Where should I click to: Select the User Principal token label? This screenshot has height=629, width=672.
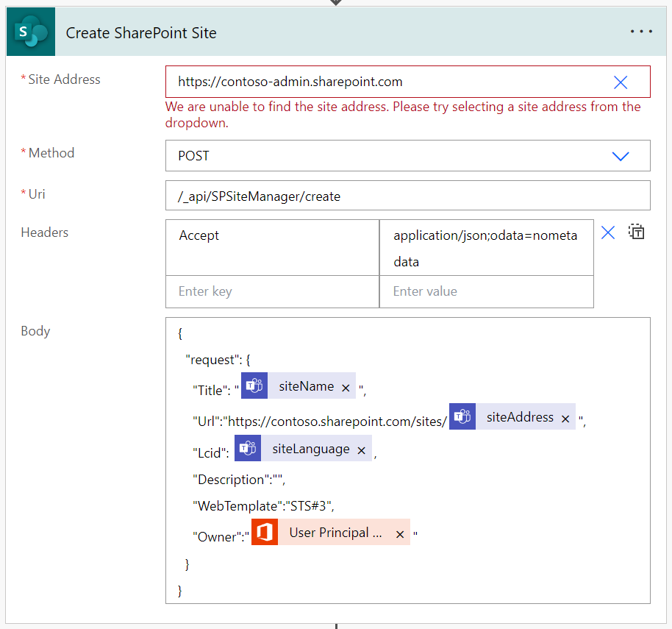[335, 533]
